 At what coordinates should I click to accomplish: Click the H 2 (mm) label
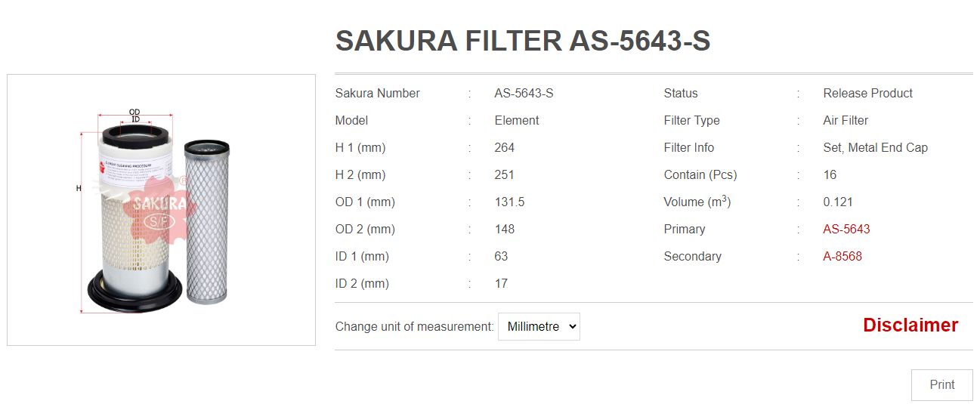click(x=360, y=174)
